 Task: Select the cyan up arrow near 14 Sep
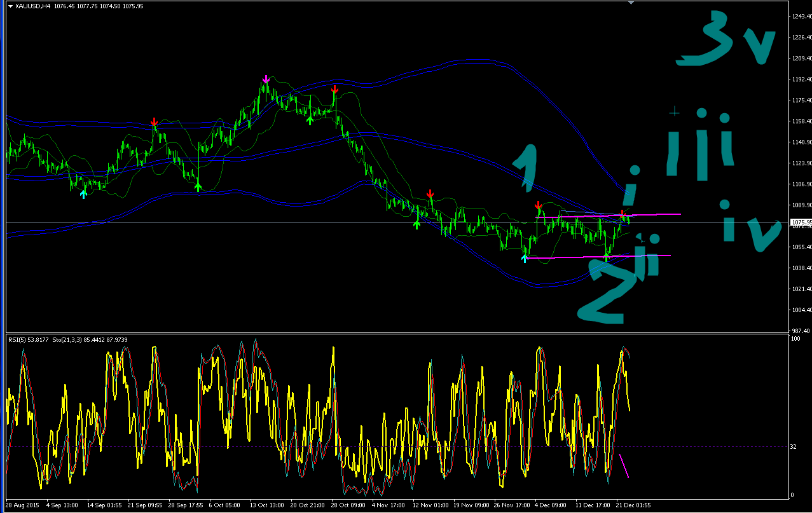pyautogui.click(x=83, y=194)
